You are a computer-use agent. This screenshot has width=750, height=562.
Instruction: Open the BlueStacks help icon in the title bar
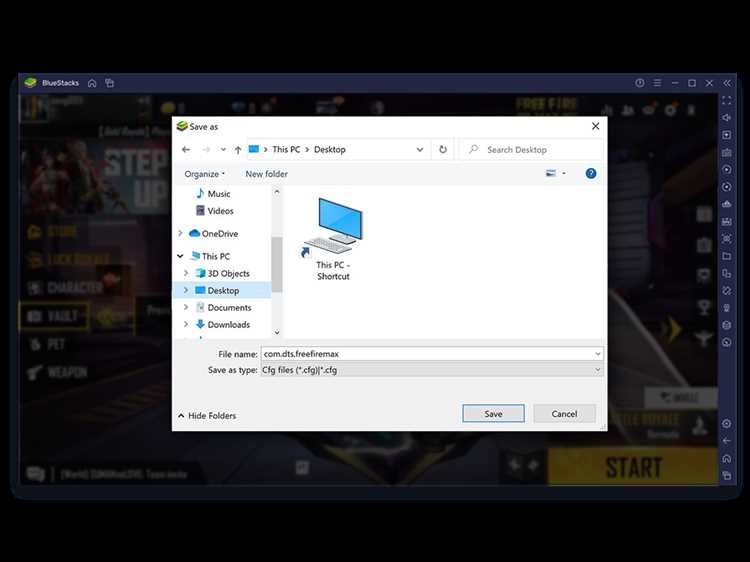pos(640,83)
